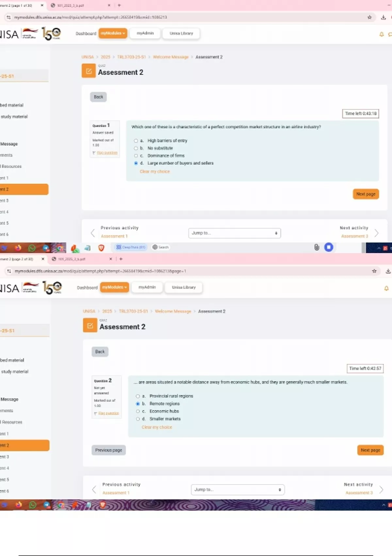Click the globe Search button beside DeepThink
This screenshot has width=392, height=556.
[x=160, y=247]
